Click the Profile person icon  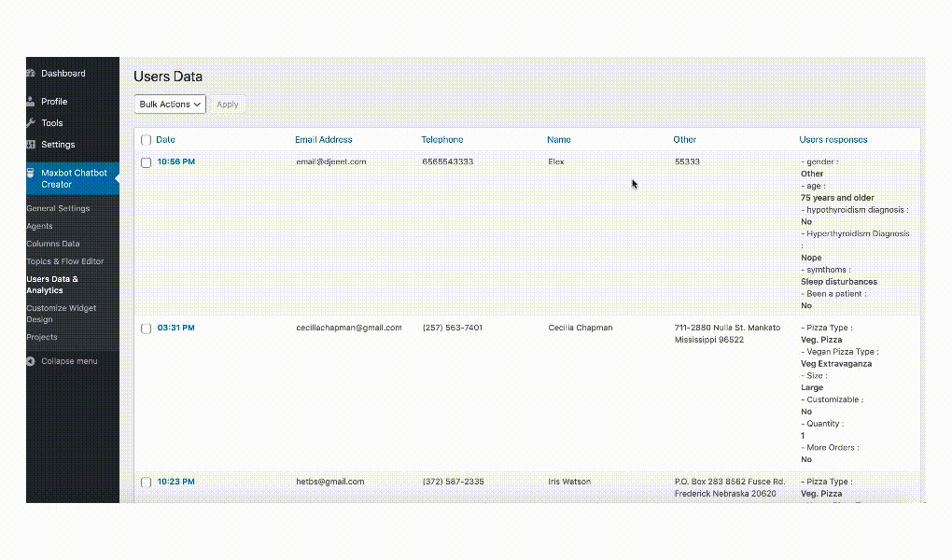tap(31, 102)
